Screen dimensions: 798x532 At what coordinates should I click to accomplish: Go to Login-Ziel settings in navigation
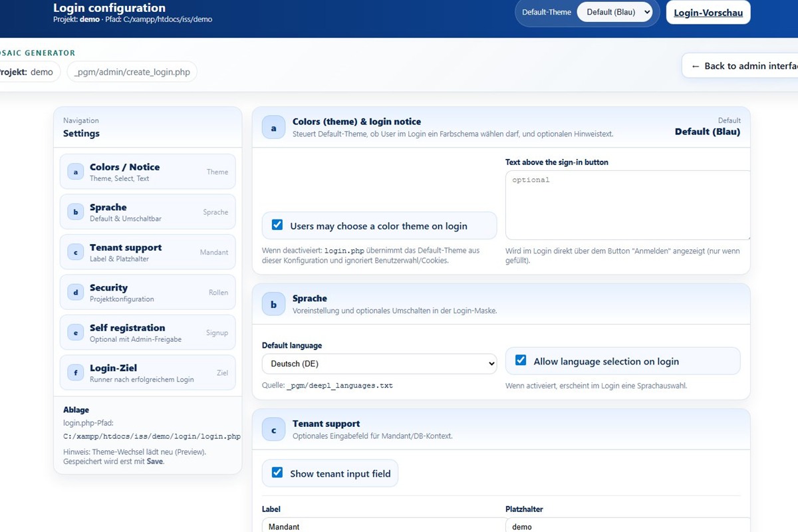pyautogui.click(x=148, y=373)
